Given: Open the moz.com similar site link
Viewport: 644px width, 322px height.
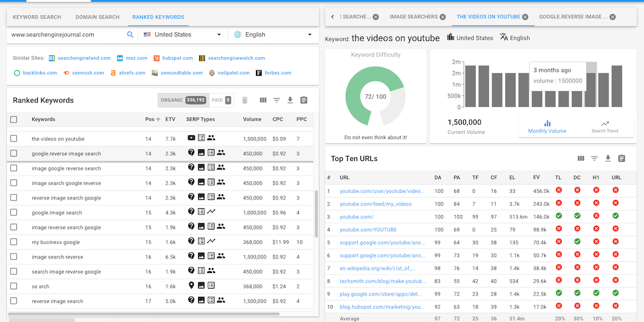Looking at the screenshot, I should (x=136, y=58).
